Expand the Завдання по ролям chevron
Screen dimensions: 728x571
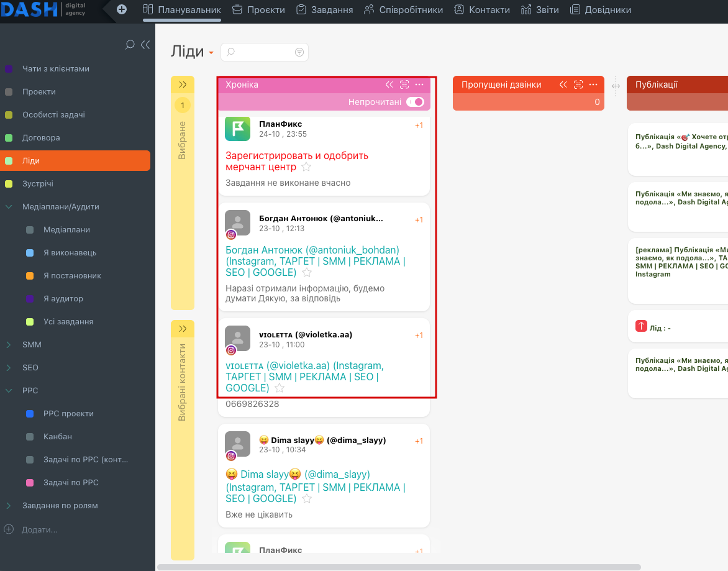click(x=9, y=506)
